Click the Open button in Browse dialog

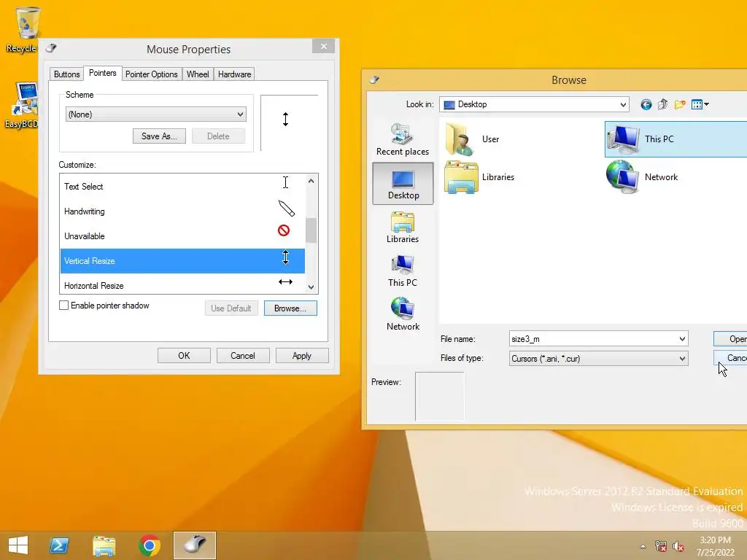pyautogui.click(x=730, y=338)
